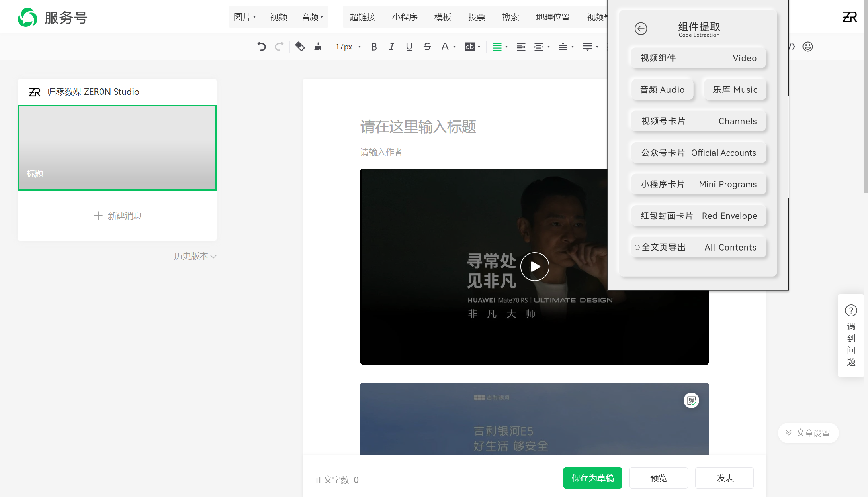The height and width of the screenshot is (497, 868).
Task: Click 公众号卡片 Official Accounts button
Action: pyautogui.click(x=698, y=153)
